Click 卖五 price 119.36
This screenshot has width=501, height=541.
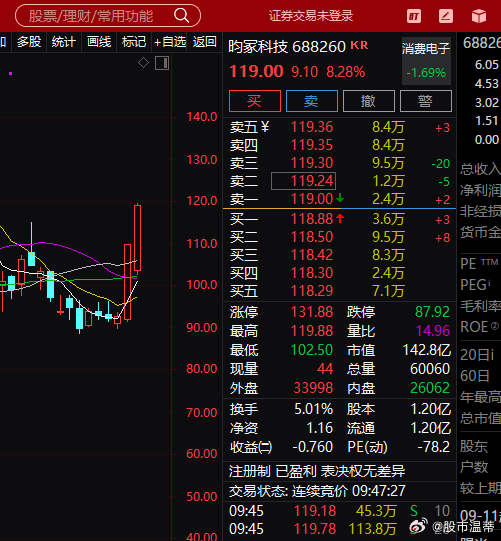[312, 127]
